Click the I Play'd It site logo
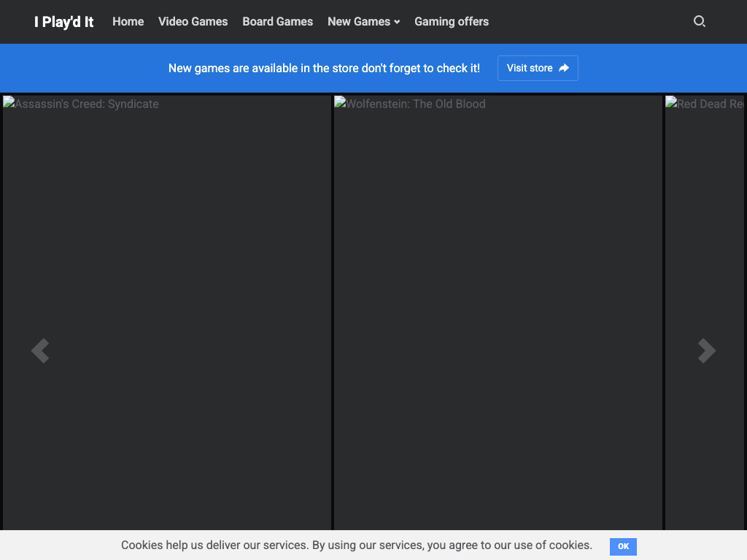 click(63, 22)
